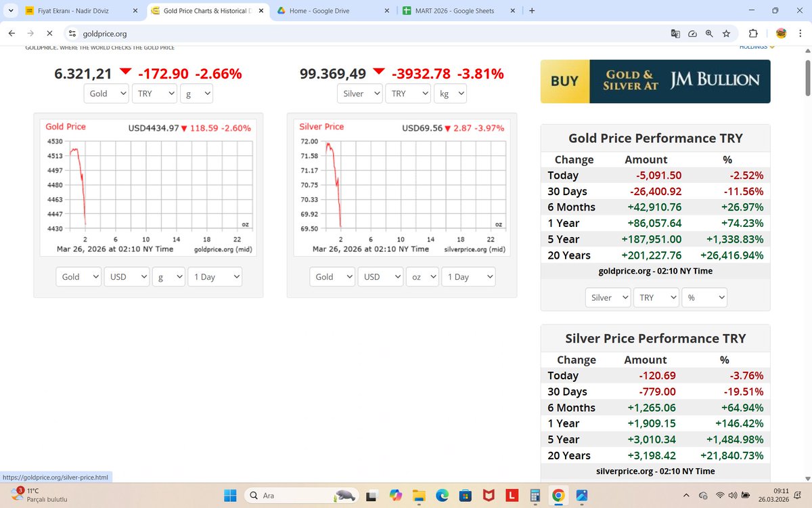Open the red L app in taskbar
The image size is (812, 508).
(x=512, y=495)
